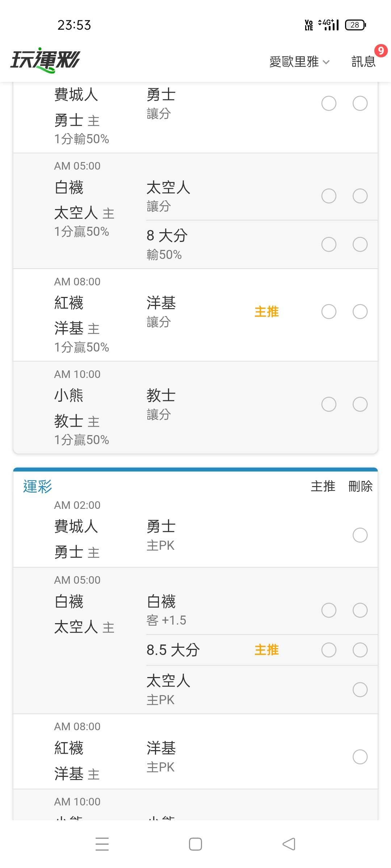Expand the 愛歐里雅 account dropdown
Viewport: 391px width, 868px height.
[x=299, y=61]
